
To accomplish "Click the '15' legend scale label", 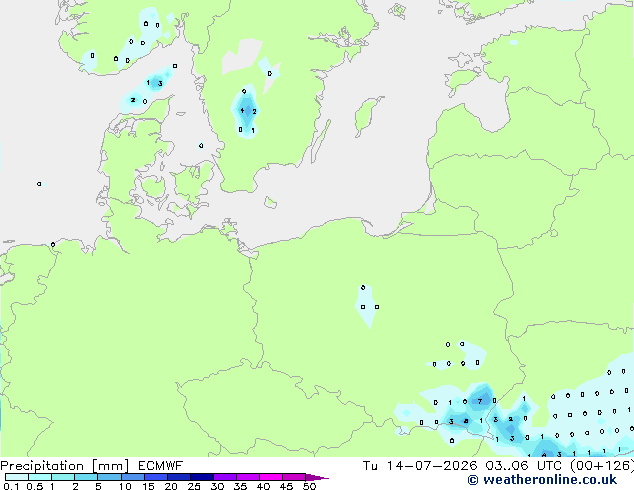I will tap(148, 486).
